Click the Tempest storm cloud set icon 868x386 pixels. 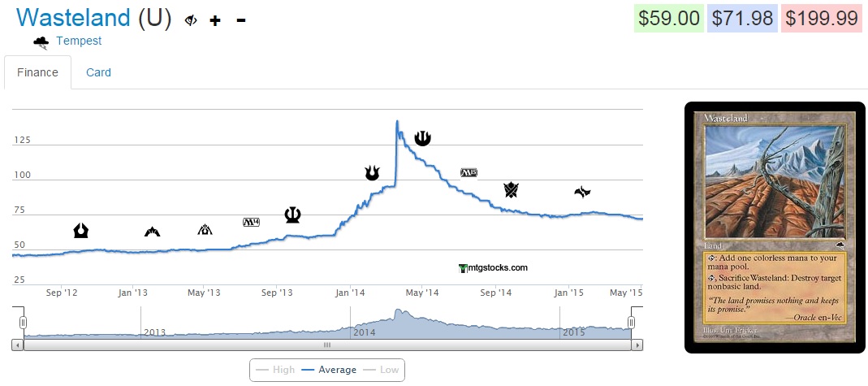(x=41, y=41)
